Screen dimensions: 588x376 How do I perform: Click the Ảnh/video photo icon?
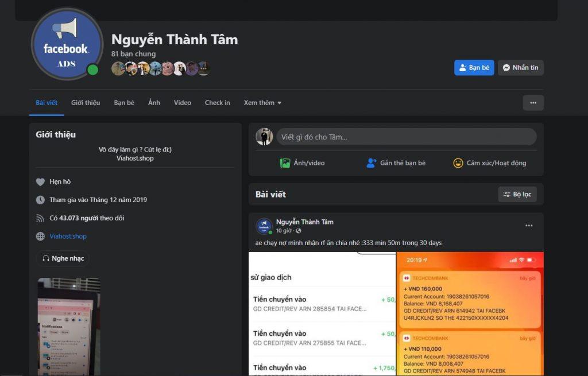click(x=285, y=163)
